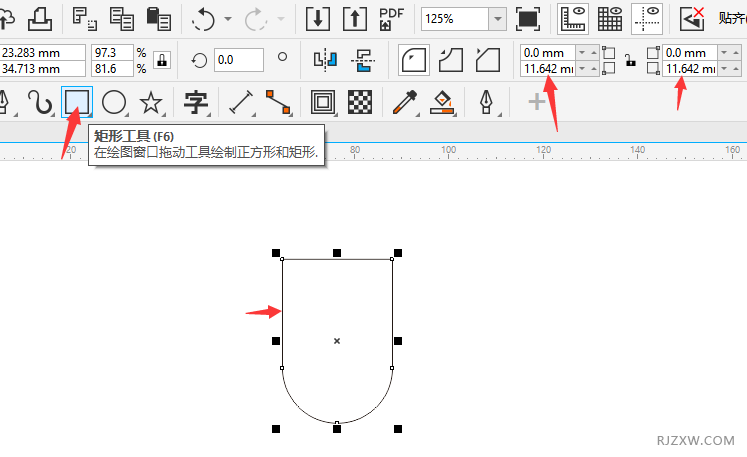Click the top-center selection handle
The image size is (747, 457).
[337, 253]
